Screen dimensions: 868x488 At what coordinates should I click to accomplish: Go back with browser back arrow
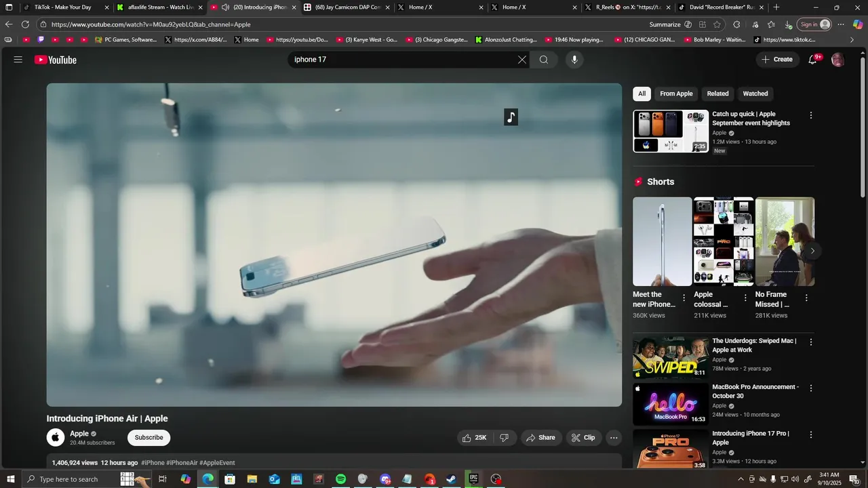tap(9, 24)
